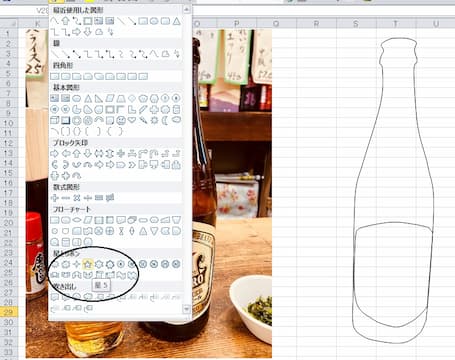Select the Moon basic shape
The height and width of the screenshot is (360, 455).
point(165,120)
